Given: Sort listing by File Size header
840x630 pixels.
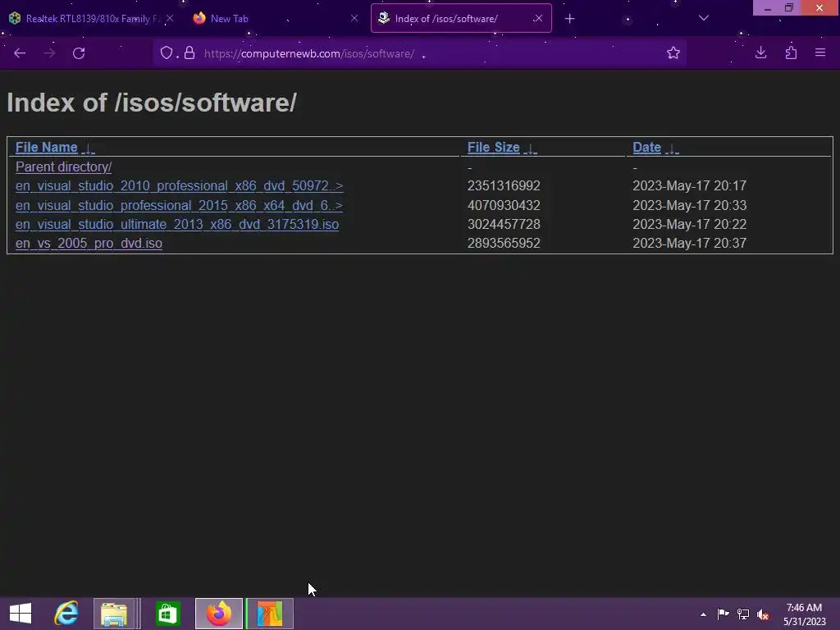Looking at the screenshot, I should pos(493,148).
